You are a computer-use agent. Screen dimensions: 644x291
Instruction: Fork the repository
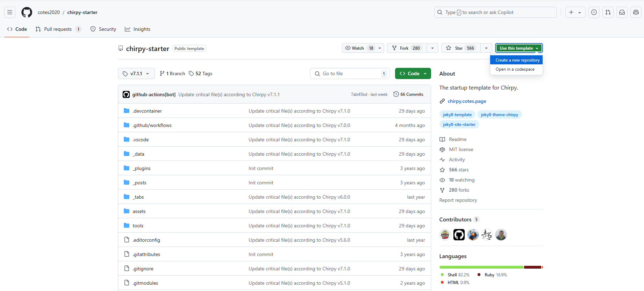(407, 48)
